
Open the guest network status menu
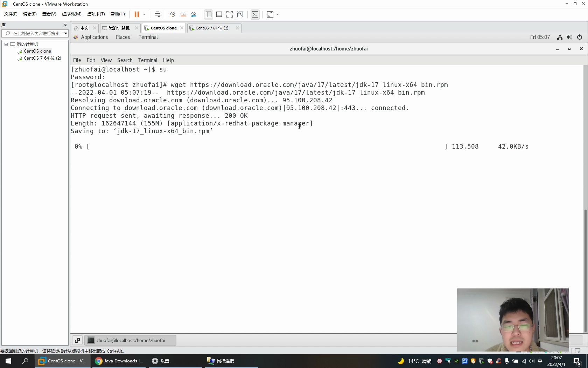coord(559,37)
